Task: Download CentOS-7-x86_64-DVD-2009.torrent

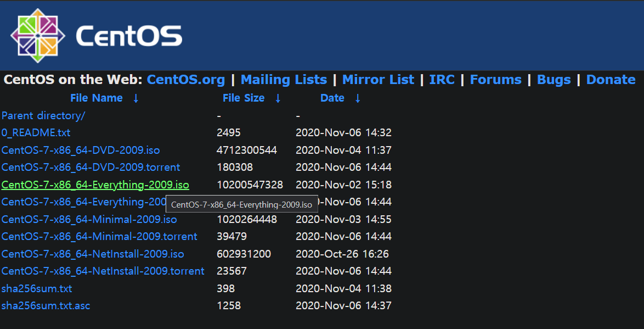Action: pos(91,168)
